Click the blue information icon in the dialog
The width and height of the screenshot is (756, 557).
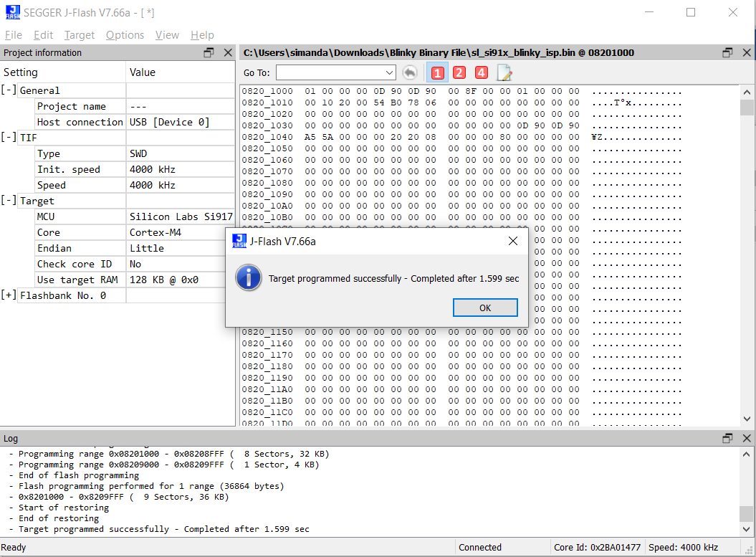tap(249, 277)
